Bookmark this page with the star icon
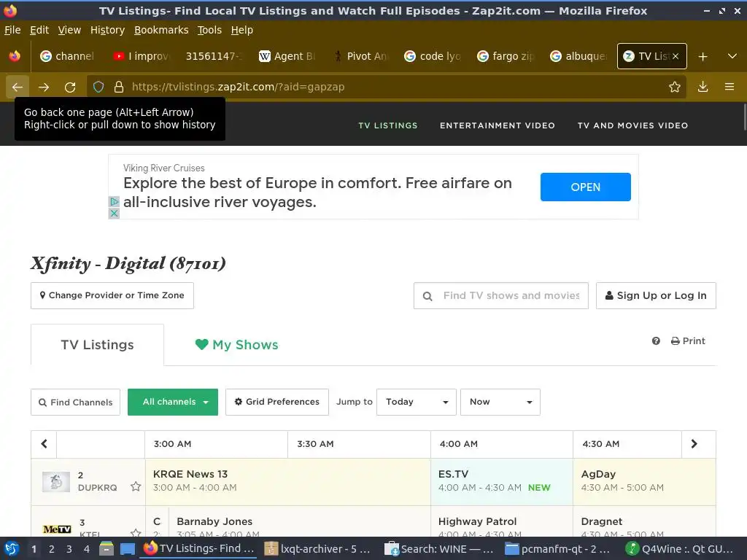The image size is (747, 560). point(675,87)
